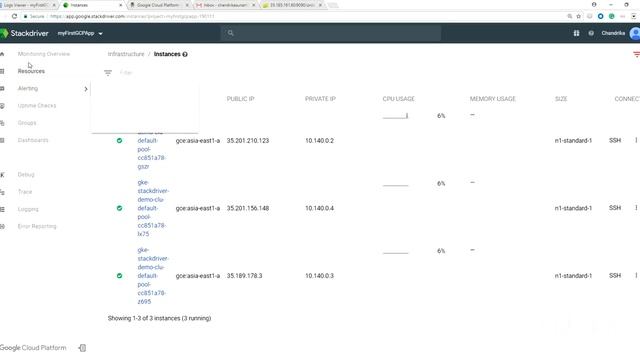Click the Monitoring Overview sidebar icon
Viewport: 640px width, 360px height.
[x=2, y=54]
